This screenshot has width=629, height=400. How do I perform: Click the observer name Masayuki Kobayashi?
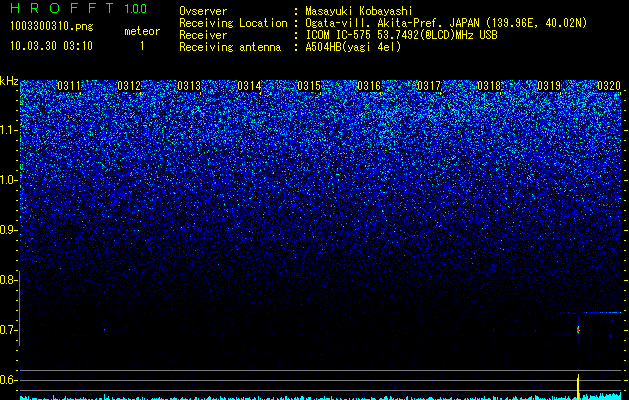(x=359, y=11)
